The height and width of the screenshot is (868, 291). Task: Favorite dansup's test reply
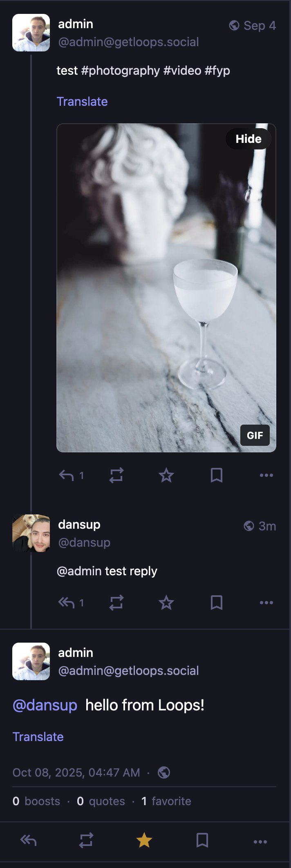click(x=166, y=603)
